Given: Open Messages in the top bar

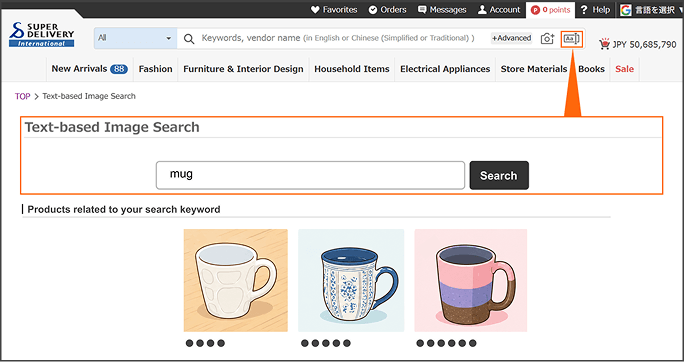Looking at the screenshot, I should pos(442,10).
